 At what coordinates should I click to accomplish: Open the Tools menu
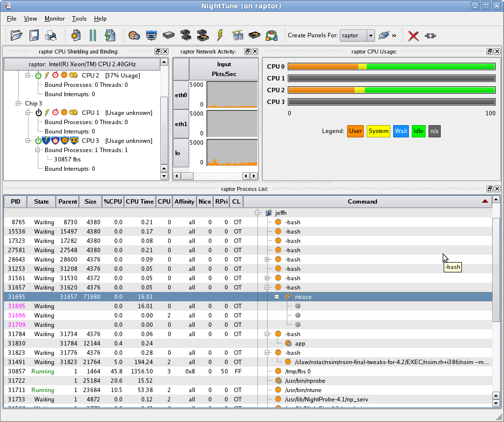(79, 19)
